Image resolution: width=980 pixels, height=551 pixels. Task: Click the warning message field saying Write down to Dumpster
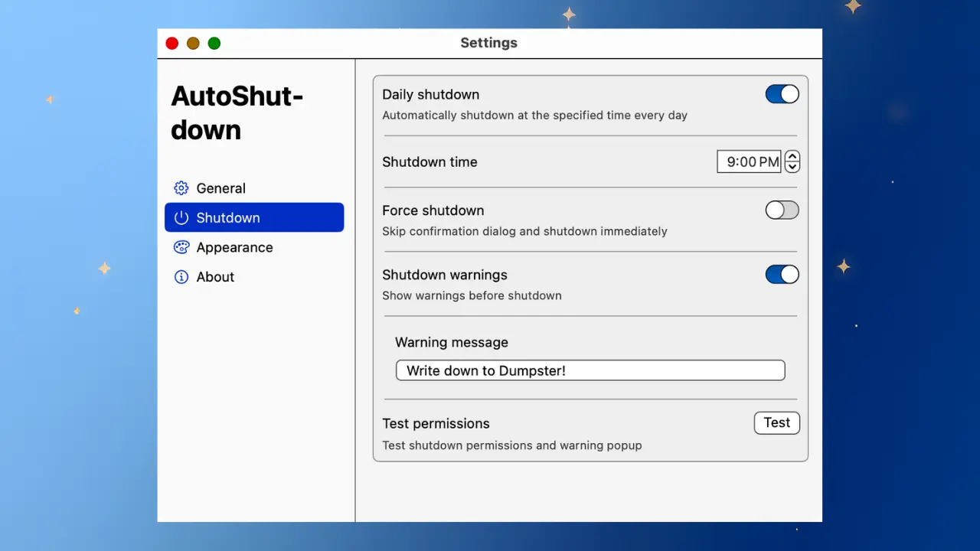coord(590,370)
